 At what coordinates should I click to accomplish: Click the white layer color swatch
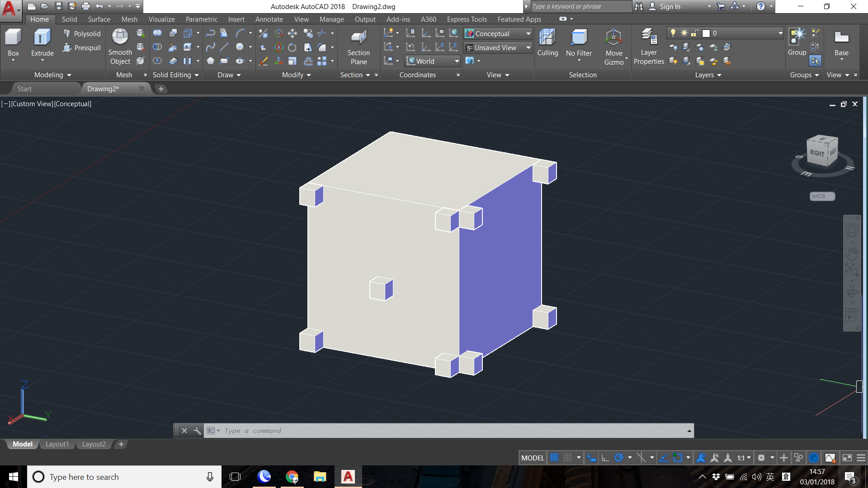coord(706,33)
